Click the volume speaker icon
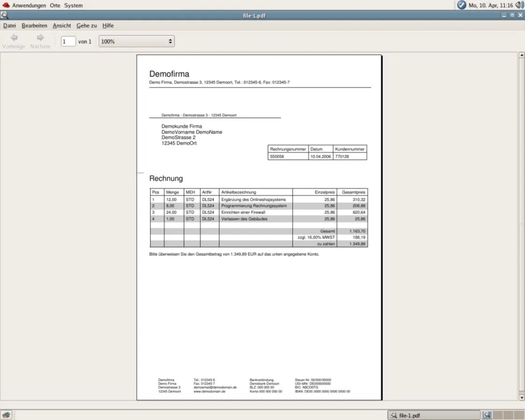Viewport: 525px width, 420px height. click(x=519, y=5)
